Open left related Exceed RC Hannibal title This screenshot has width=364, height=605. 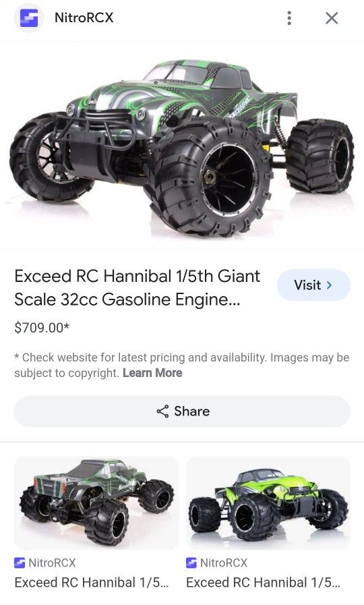pyautogui.click(x=92, y=583)
